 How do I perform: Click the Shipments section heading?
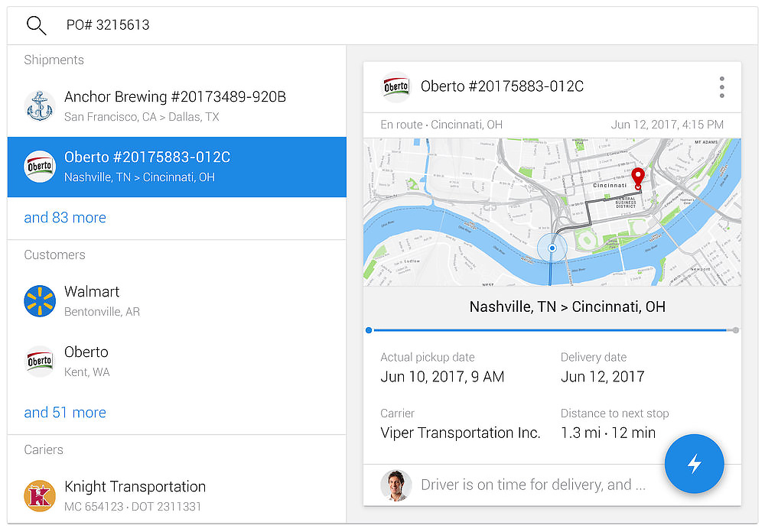[54, 60]
